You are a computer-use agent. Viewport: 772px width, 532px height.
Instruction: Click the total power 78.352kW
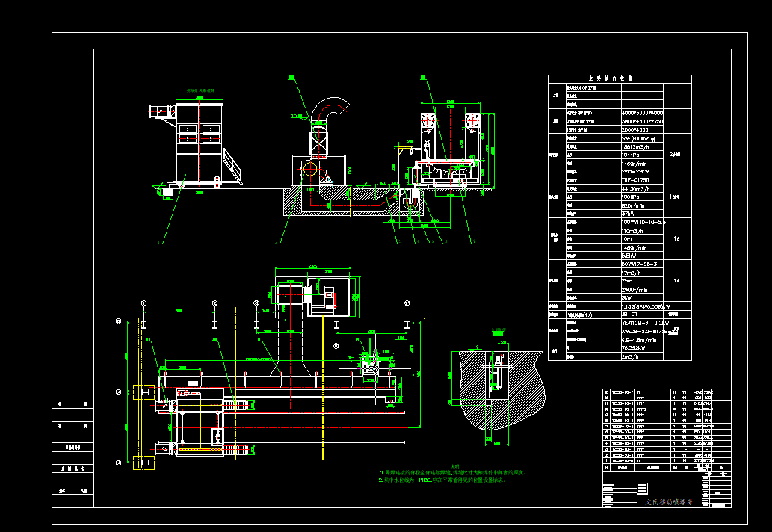point(634,348)
